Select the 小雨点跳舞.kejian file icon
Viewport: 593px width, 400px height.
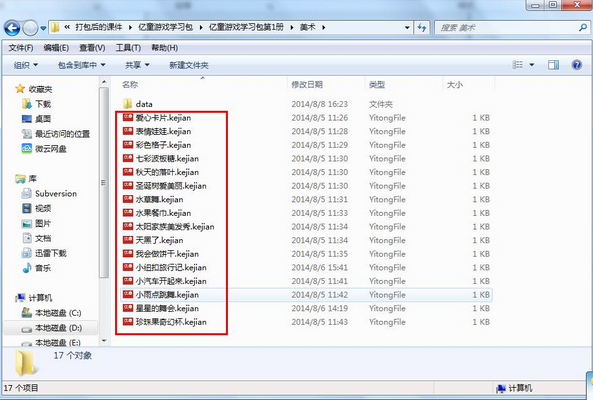pyautogui.click(x=128, y=295)
